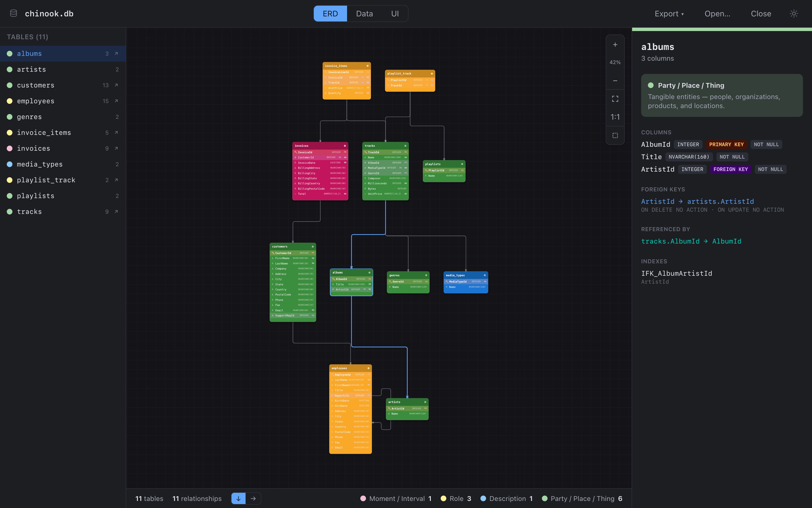Screen dimensions: 812x508
Task: Select the invoices table node in diagram
Action: pos(320,171)
